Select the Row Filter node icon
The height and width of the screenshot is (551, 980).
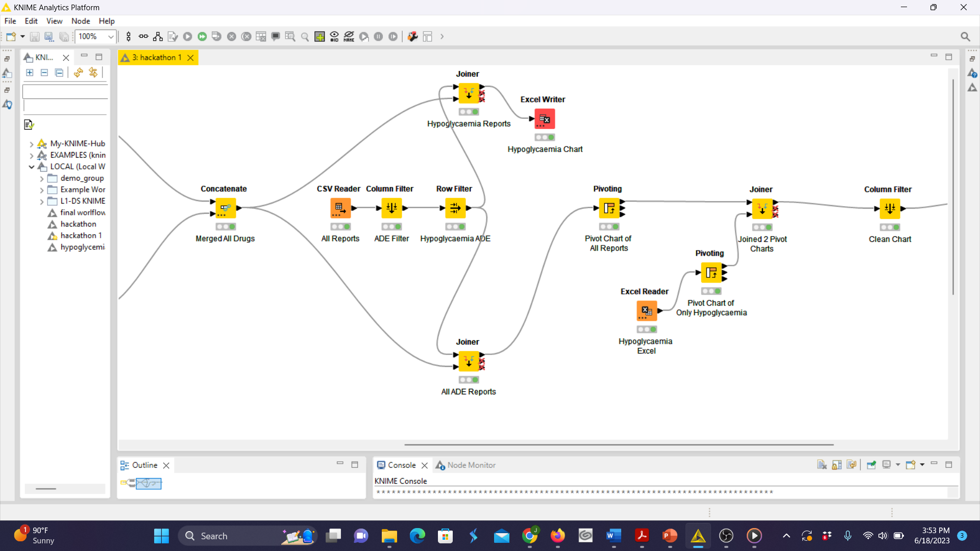455,208
